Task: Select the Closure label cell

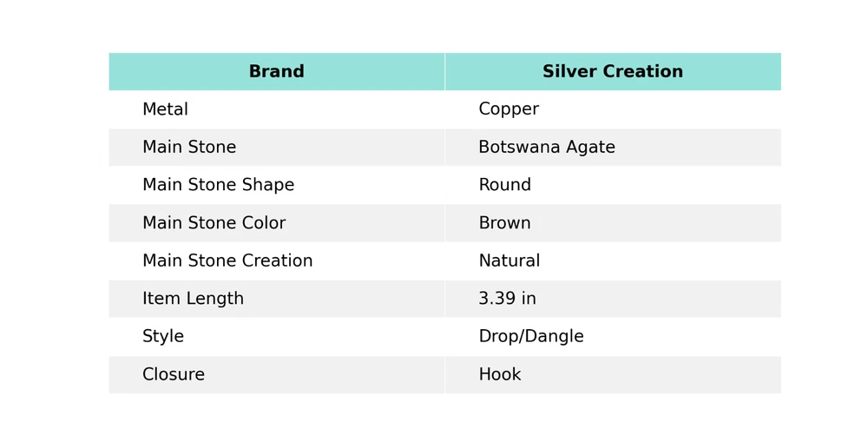Action: (174, 375)
